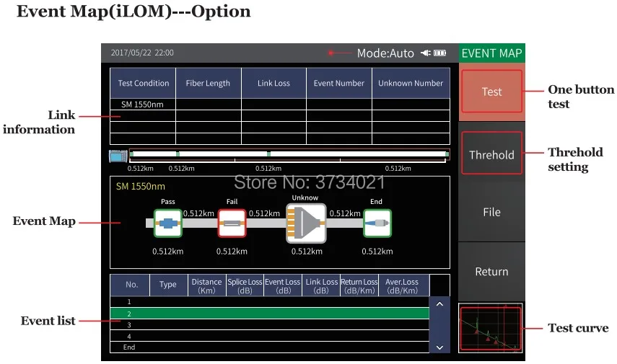Screen dimensions: 617x364
Task: Select event row 3 in list
Action: click(270, 324)
